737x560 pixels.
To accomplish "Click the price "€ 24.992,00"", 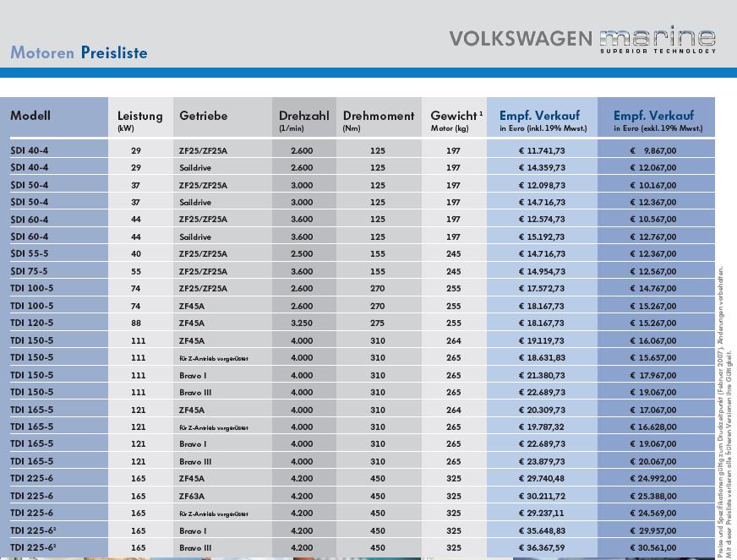I will click(x=652, y=479).
